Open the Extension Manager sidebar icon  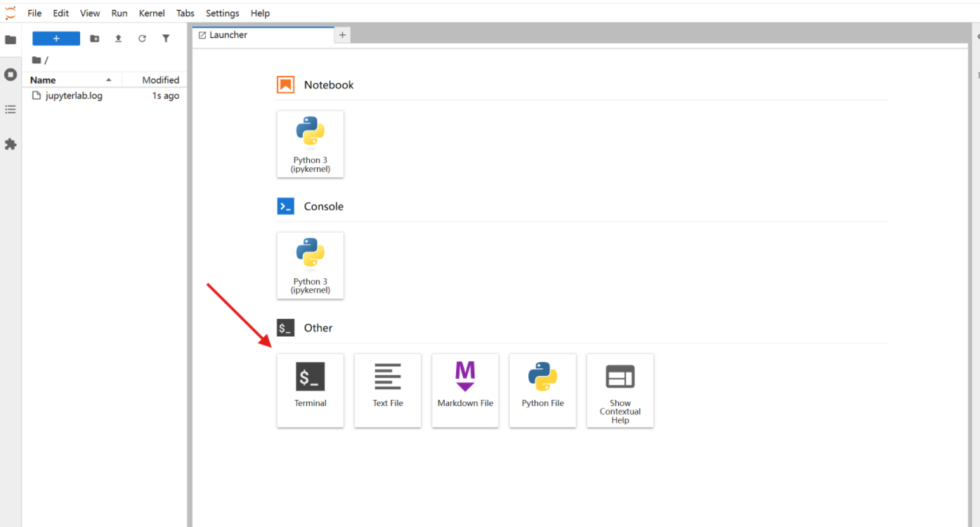tap(11, 144)
